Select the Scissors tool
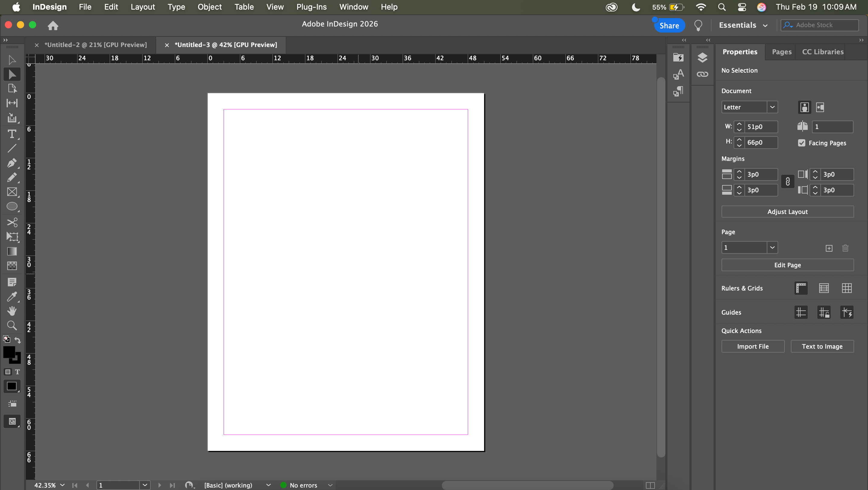This screenshot has width=868, height=490. [x=12, y=222]
